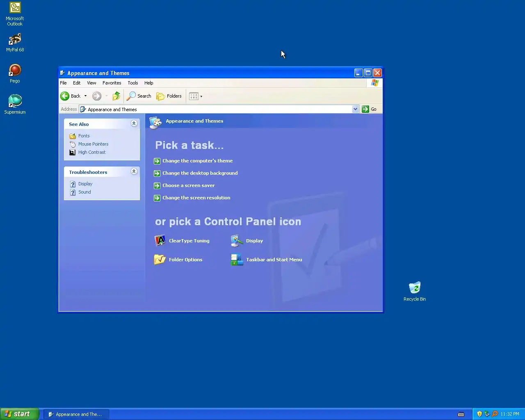Click the Start button
The image size is (525, 420).
tap(19, 414)
